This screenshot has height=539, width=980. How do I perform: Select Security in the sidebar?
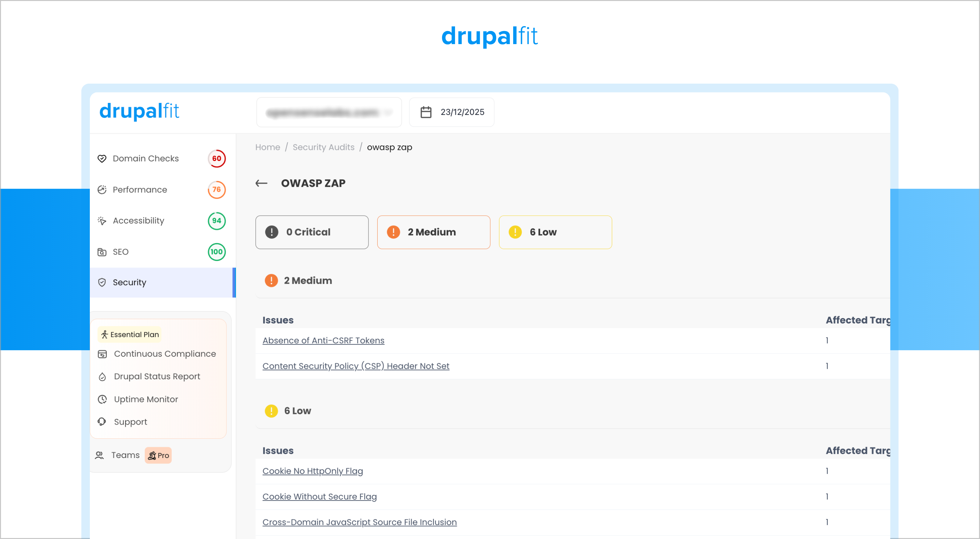[x=163, y=283]
